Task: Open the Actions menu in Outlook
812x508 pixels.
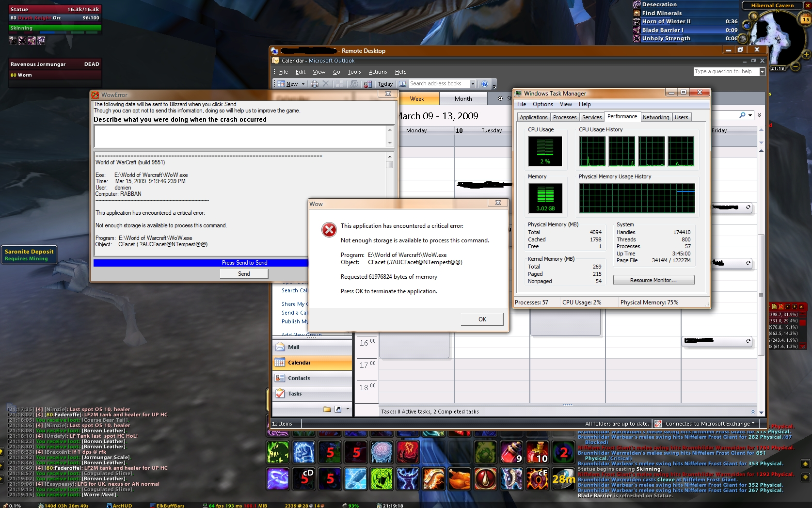Action: [378, 72]
